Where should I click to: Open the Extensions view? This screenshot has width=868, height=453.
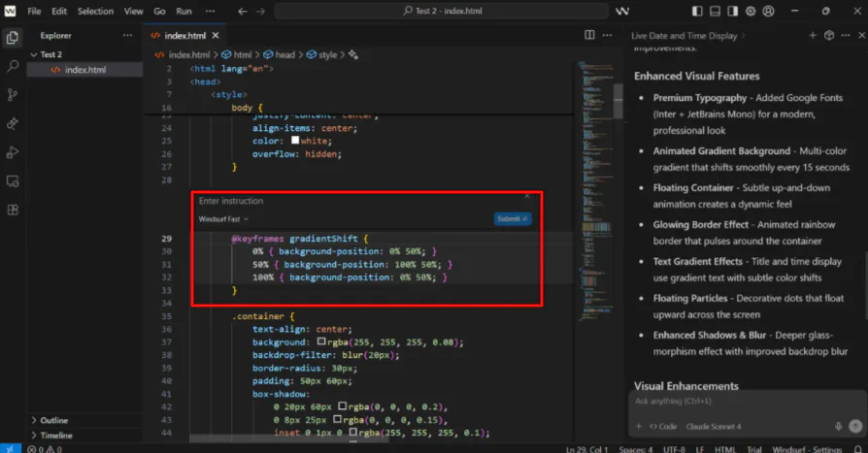click(13, 210)
